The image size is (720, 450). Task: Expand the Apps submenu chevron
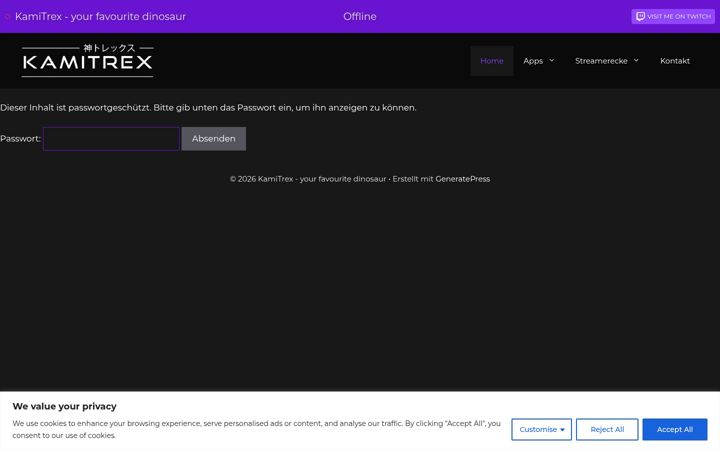coord(551,60)
